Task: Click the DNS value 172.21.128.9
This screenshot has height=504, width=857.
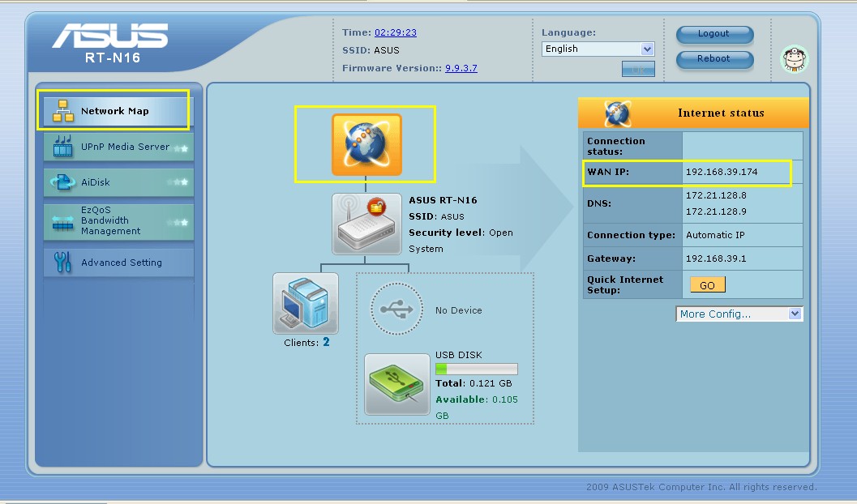Action: tap(716, 211)
